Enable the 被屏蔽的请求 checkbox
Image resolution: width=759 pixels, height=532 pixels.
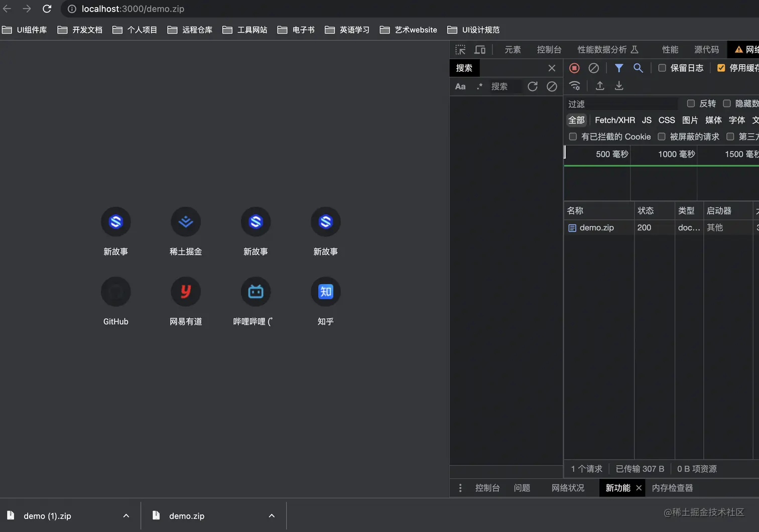[662, 137]
